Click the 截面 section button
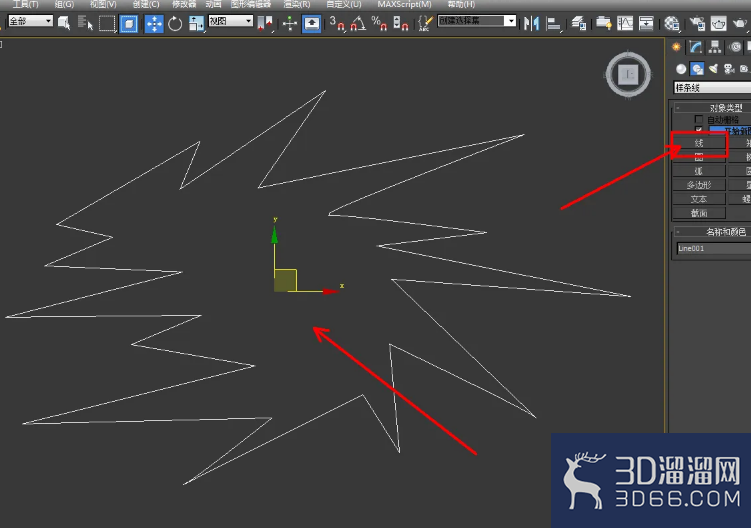751x528 pixels. (x=699, y=213)
